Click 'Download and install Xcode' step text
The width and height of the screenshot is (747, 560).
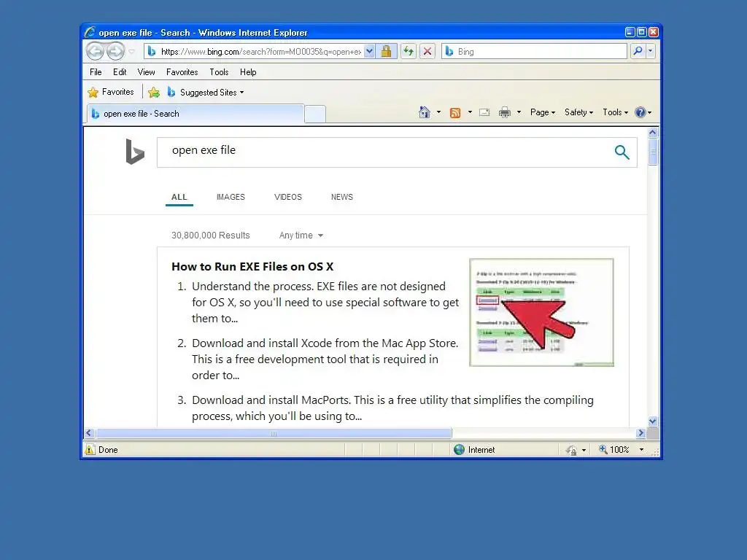point(325,359)
